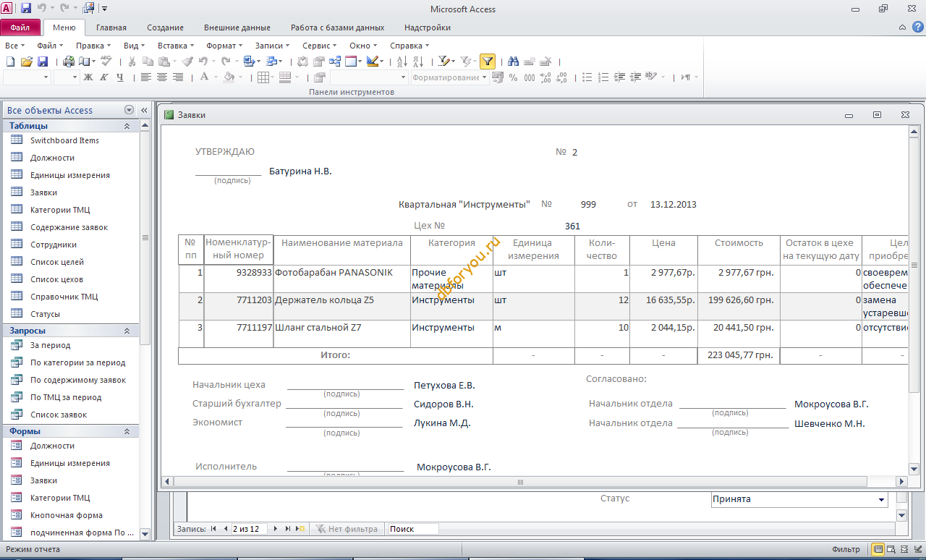Click the Report View icon in status bar
Screen dimensions: 926x560
tap(878, 549)
